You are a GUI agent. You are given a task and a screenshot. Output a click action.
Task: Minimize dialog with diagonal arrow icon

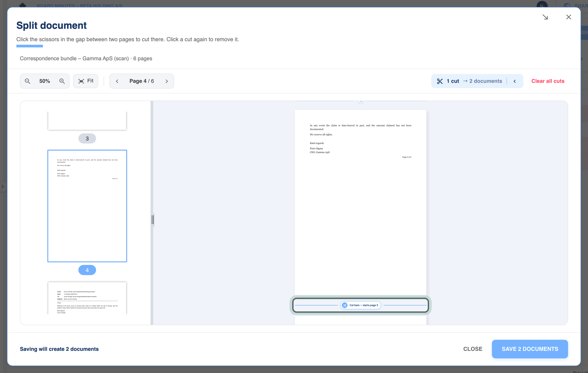(x=545, y=17)
